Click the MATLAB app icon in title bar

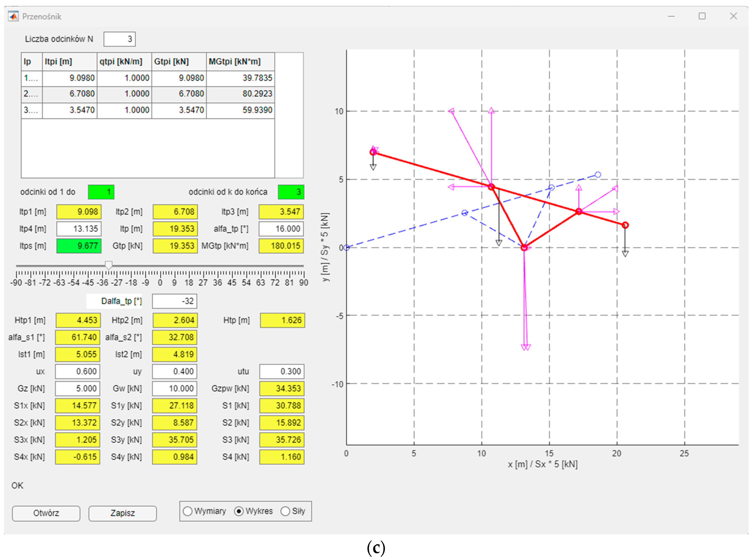click(13, 16)
